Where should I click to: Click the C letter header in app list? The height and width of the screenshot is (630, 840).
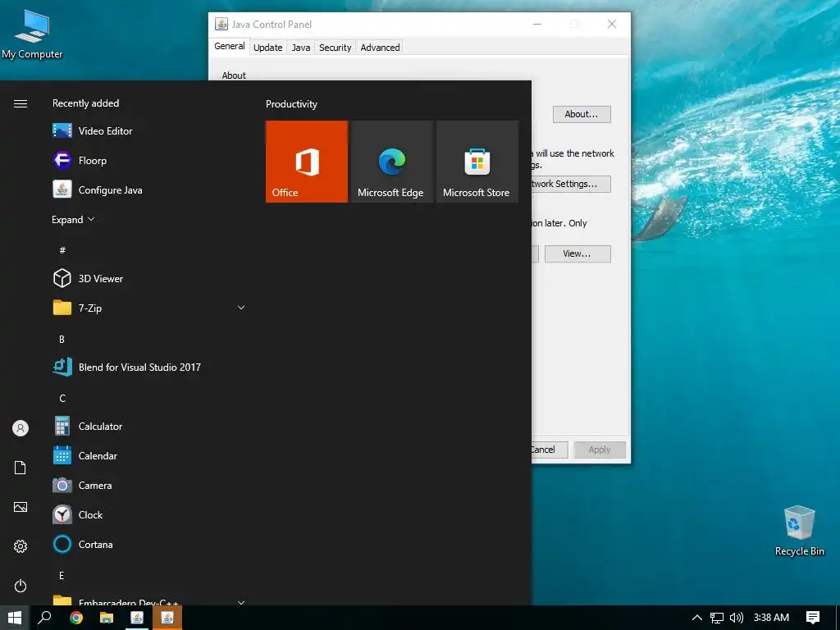click(62, 398)
